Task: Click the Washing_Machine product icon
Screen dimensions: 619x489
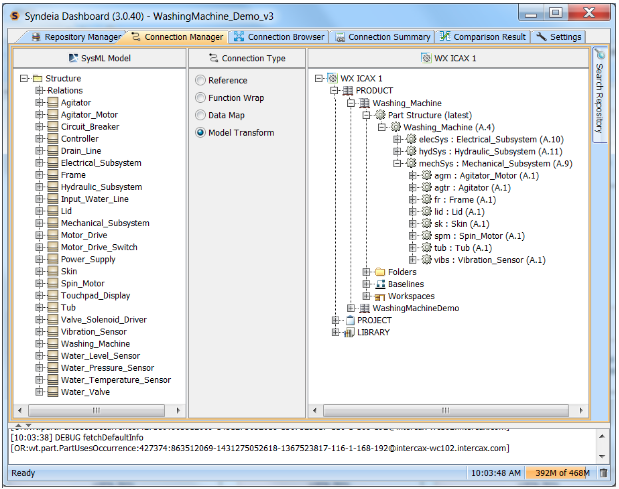Action: tap(364, 103)
